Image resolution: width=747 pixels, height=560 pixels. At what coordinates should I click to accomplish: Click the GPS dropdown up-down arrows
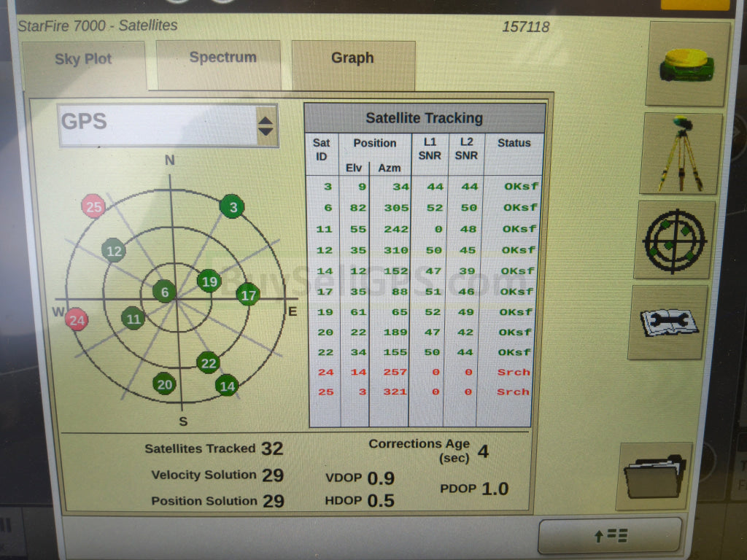[x=266, y=125]
